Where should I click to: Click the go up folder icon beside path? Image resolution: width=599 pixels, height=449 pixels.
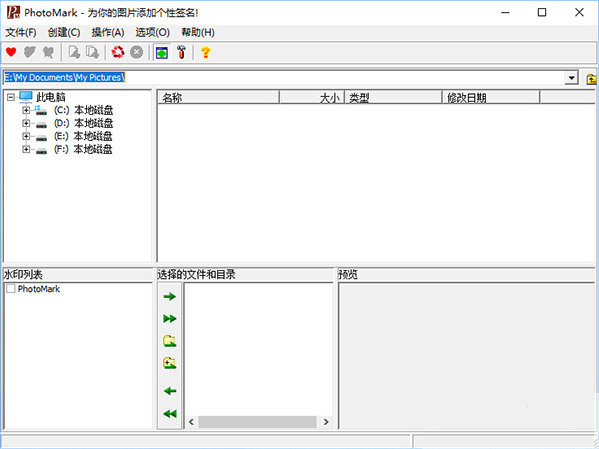(x=591, y=79)
